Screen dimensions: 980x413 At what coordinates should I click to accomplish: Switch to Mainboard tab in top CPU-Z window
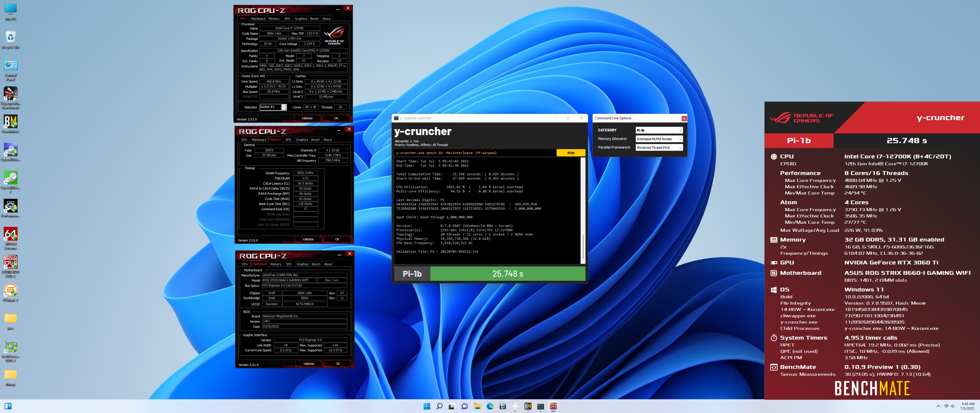[x=258, y=19]
